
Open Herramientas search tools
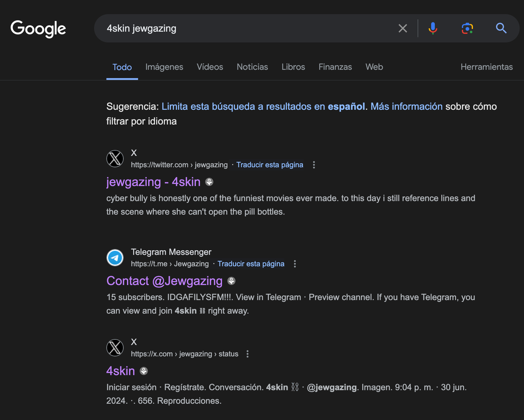click(x=486, y=67)
